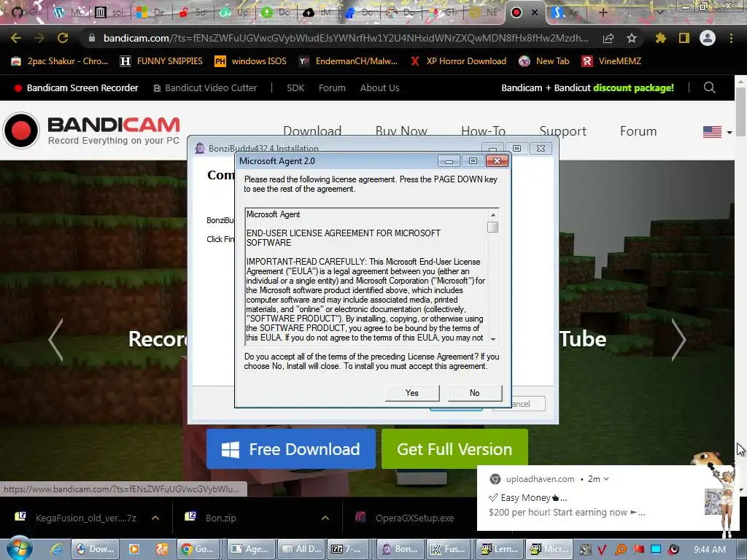Click the 'Microsoft Agent' heading in the license text
The width and height of the screenshot is (747, 560).
273,214
